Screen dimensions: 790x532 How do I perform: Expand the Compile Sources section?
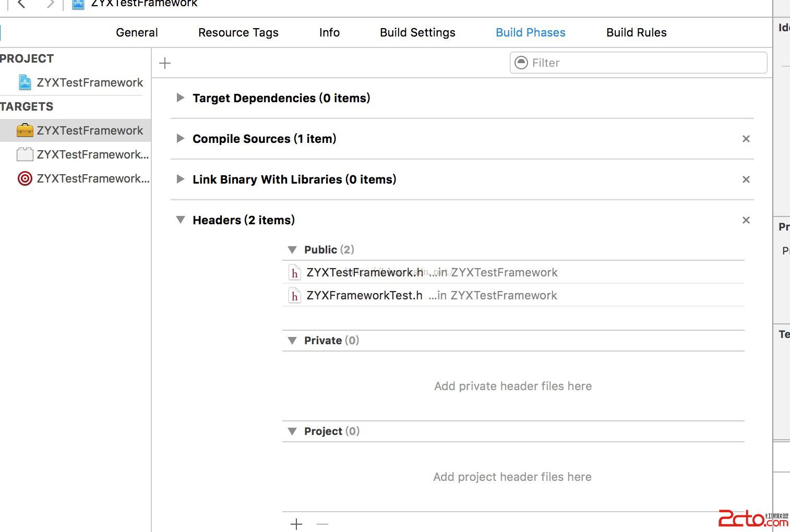coord(181,138)
